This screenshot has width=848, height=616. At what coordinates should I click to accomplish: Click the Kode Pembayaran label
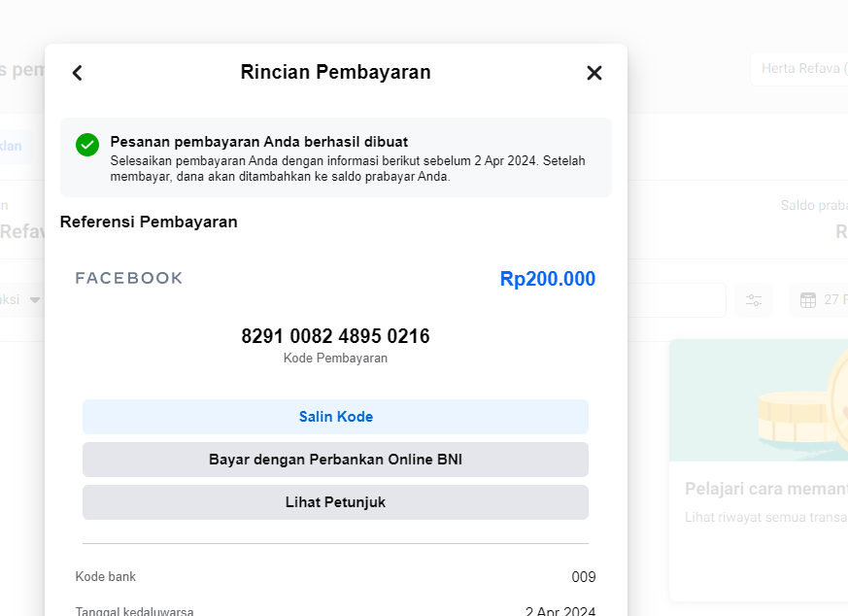coord(335,359)
